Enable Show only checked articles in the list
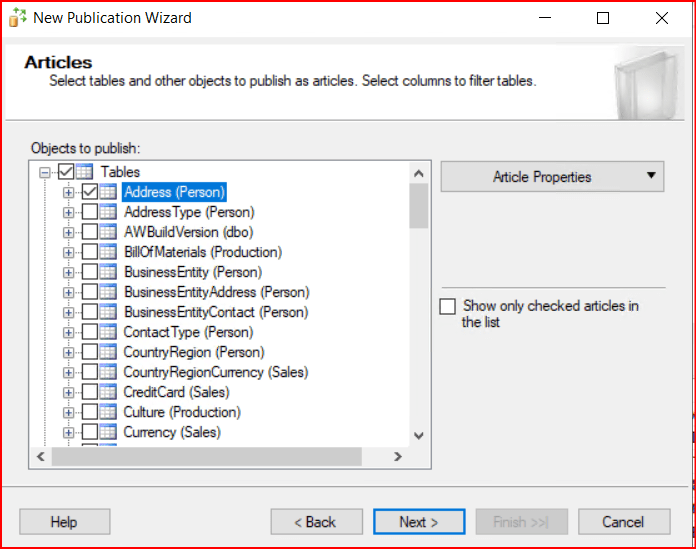The height and width of the screenshot is (549, 696). (x=448, y=306)
